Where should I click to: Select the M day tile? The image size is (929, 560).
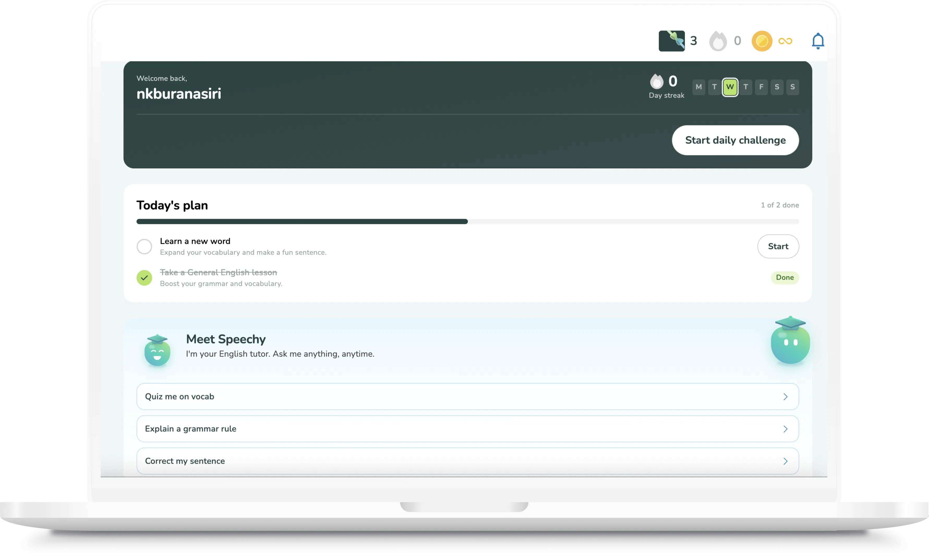699,87
